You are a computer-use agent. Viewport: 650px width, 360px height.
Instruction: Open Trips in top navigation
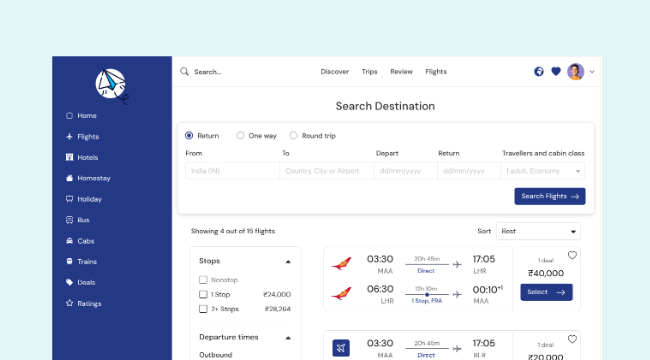(369, 72)
